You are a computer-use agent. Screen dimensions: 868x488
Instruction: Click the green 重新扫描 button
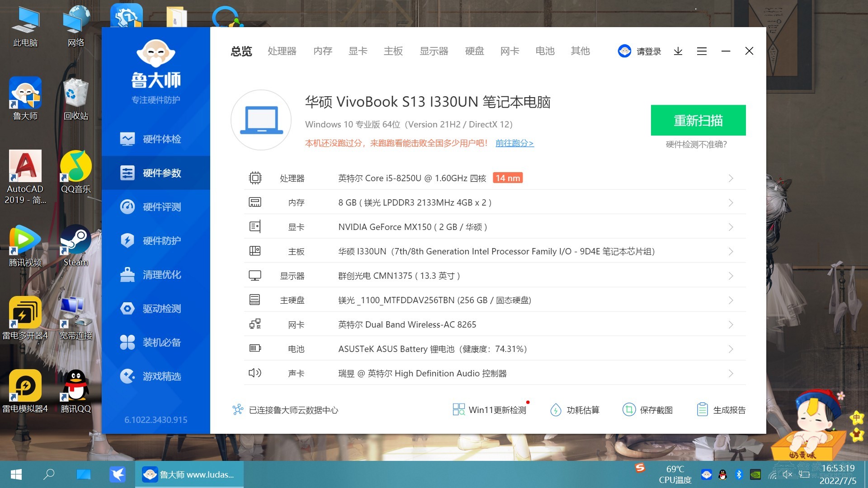pos(698,120)
